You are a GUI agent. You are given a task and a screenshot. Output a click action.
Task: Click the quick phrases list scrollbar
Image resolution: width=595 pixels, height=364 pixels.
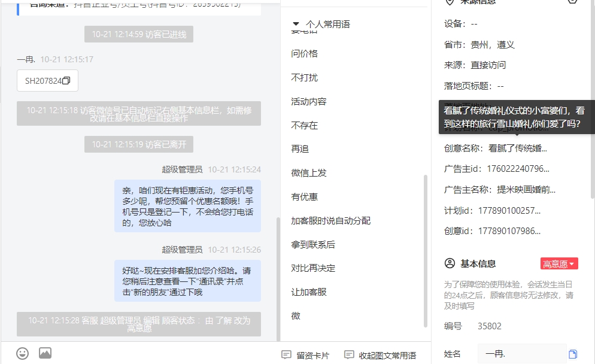426,251
